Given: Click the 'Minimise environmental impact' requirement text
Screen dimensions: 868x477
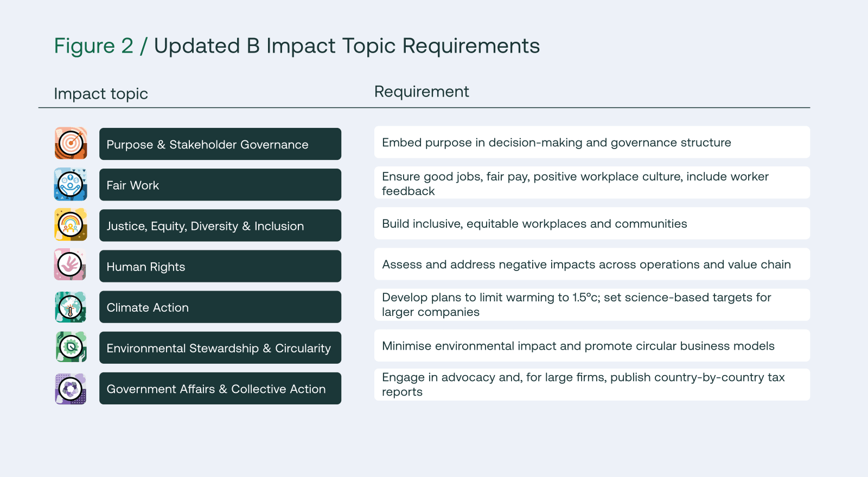Looking at the screenshot, I should tap(578, 346).
